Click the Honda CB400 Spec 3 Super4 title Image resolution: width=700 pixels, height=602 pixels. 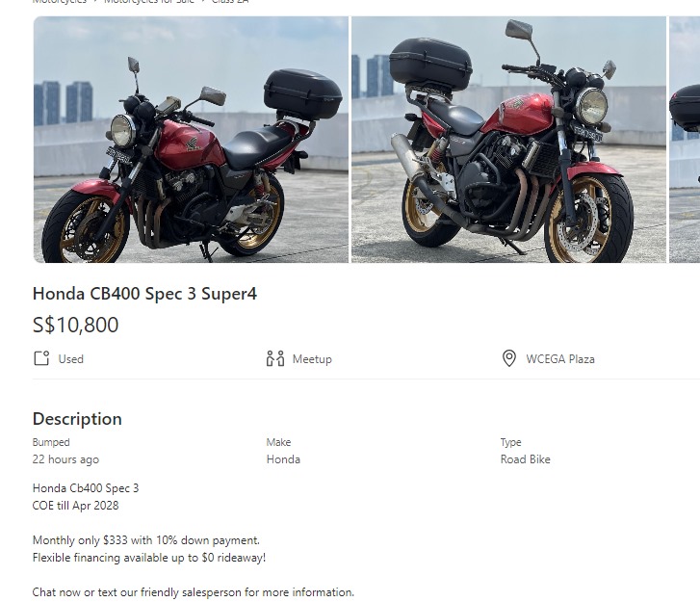coord(144,294)
